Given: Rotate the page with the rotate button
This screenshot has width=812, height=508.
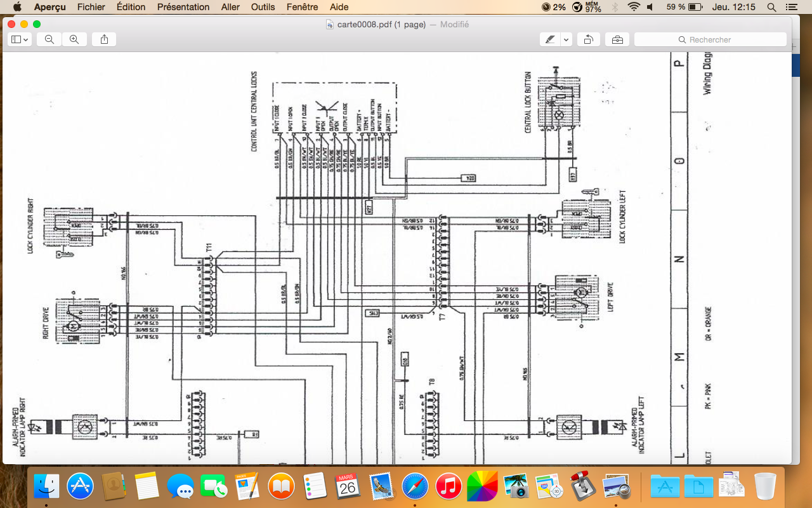Looking at the screenshot, I should pyautogui.click(x=588, y=39).
